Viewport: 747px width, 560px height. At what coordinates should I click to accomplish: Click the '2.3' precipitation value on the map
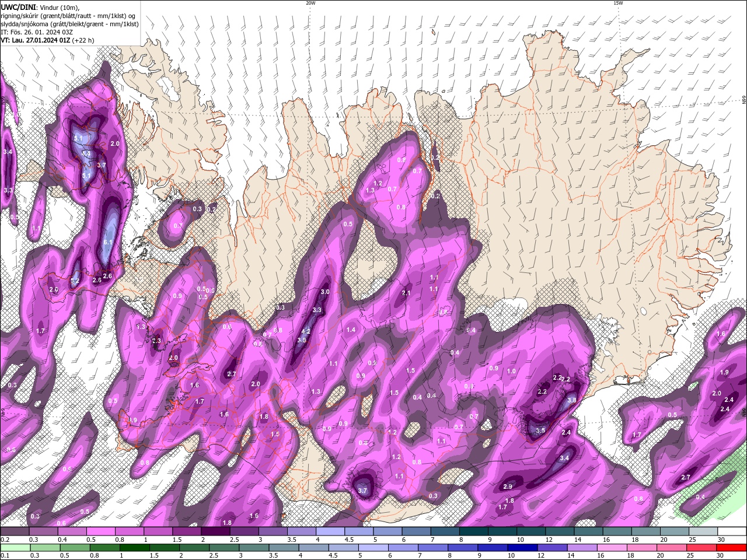click(156, 341)
